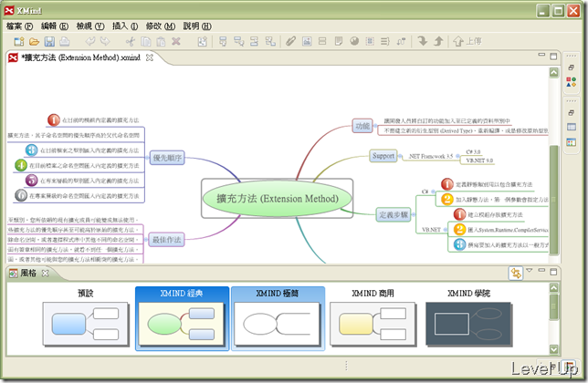
Task: Add an attachment with the paperclip icon
Action: coord(290,41)
